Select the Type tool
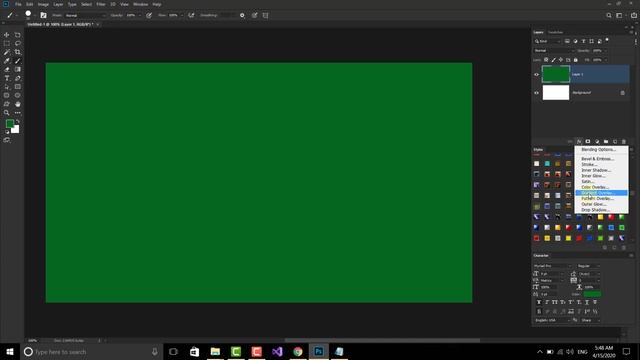Viewport: 640px width, 360px height. (7, 78)
